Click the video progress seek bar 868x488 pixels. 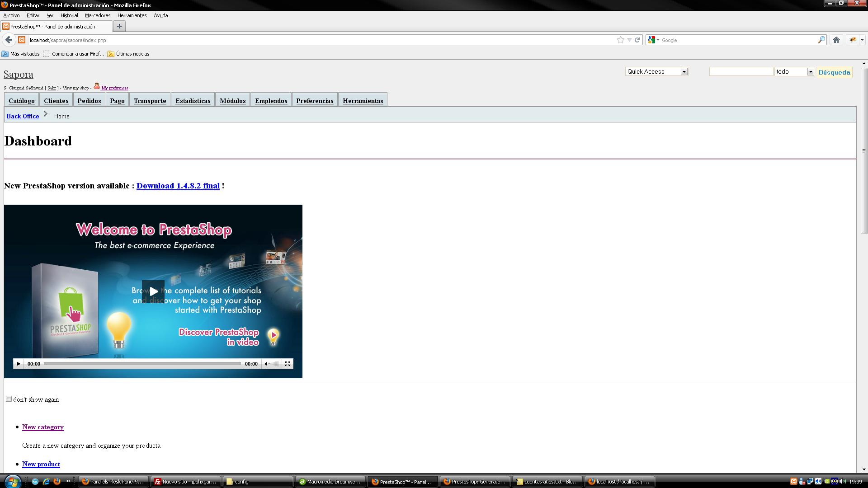[x=142, y=364]
